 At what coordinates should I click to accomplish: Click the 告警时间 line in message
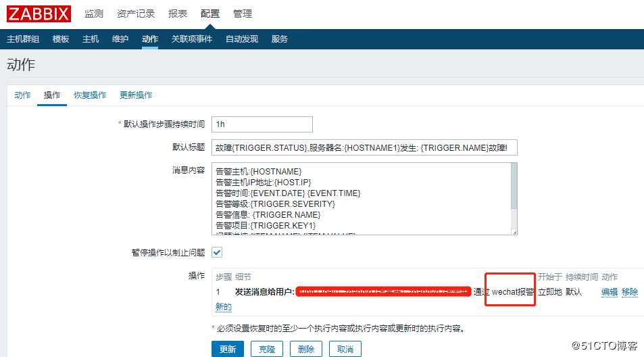(288, 193)
